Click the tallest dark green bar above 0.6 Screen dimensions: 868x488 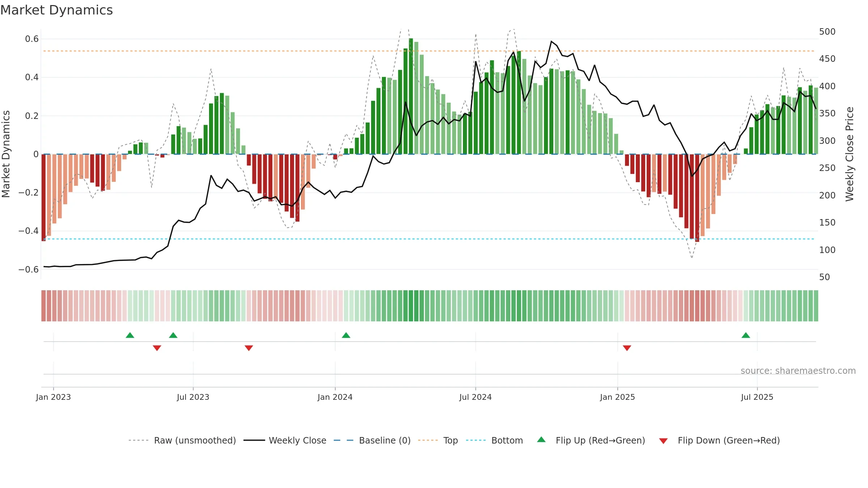click(411, 96)
